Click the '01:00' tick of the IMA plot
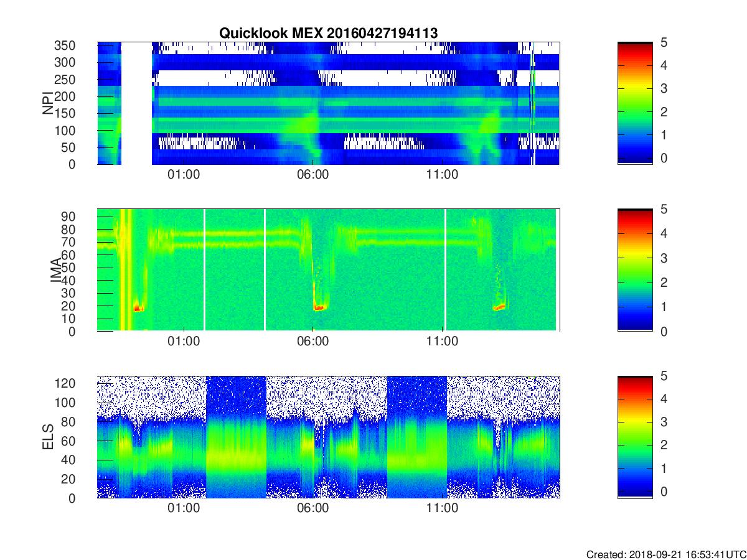Viewport: 747px width, 560px height. (184, 342)
